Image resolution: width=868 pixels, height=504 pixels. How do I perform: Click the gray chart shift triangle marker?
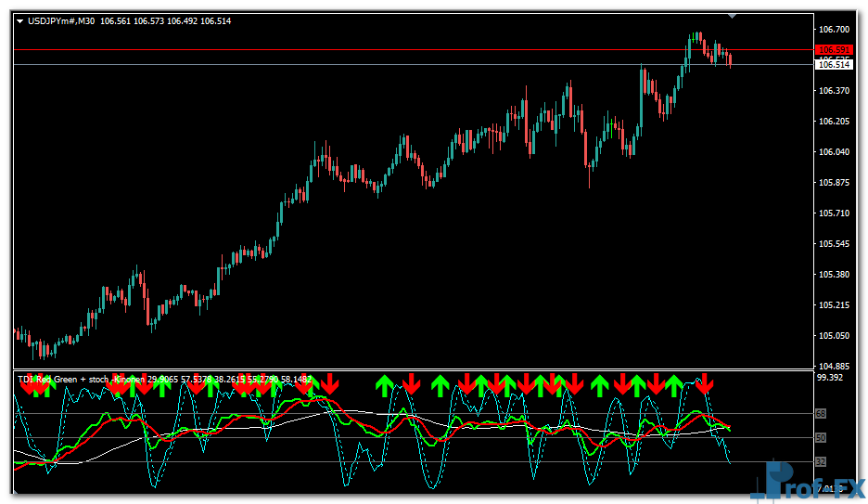click(x=733, y=16)
